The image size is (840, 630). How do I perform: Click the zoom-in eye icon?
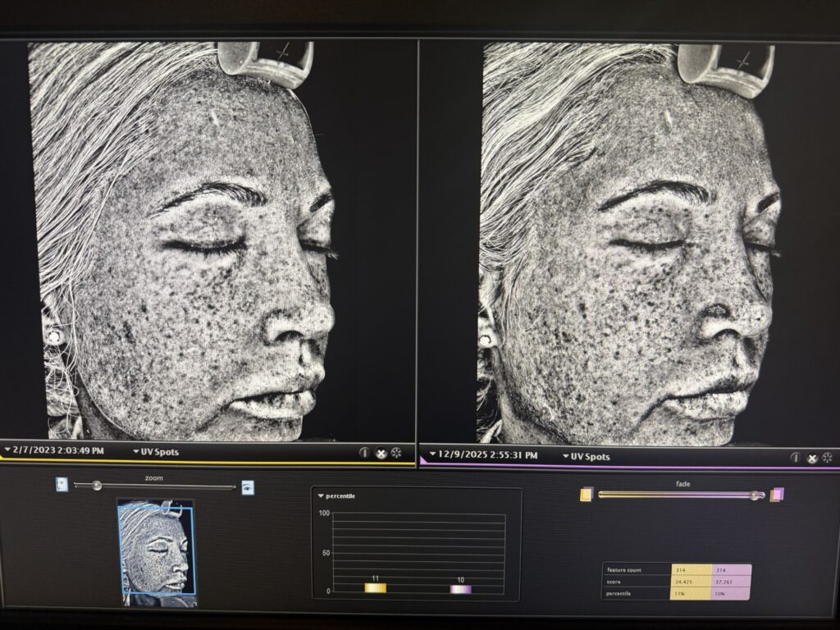[x=247, y=487]
